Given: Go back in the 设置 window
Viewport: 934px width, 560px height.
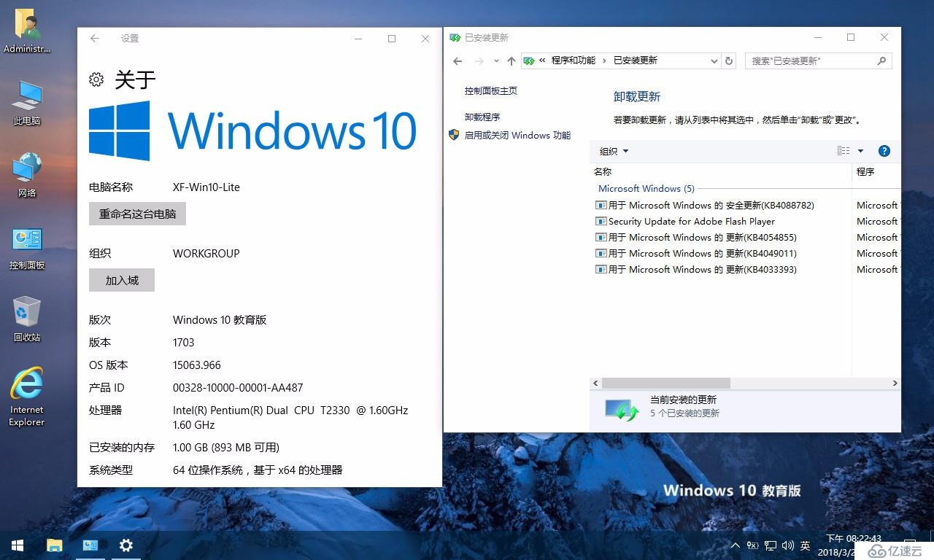Looking at the screenshot, I should click(x=95, y=39).
